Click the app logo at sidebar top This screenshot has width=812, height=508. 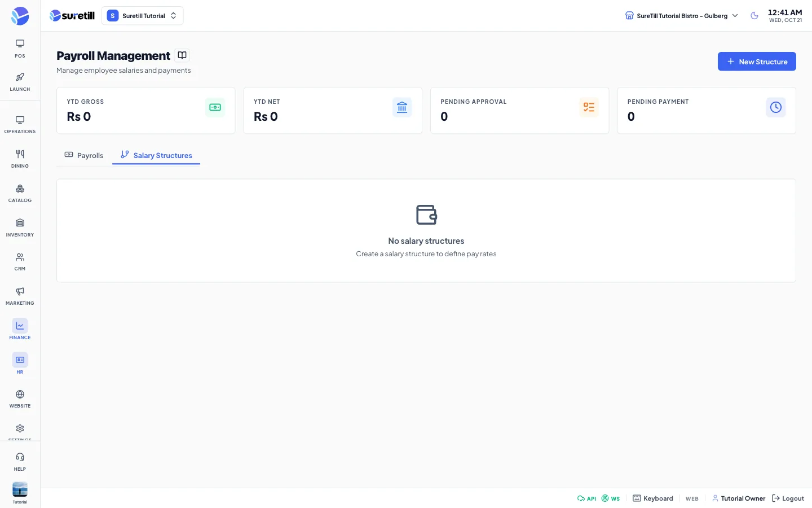20,16
